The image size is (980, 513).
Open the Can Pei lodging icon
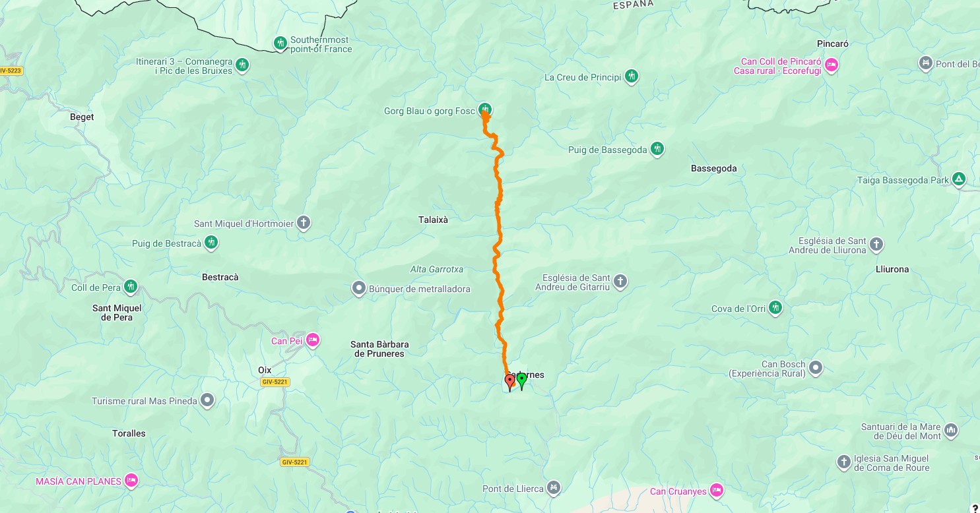pyautogui.click(x=313, y=340)
